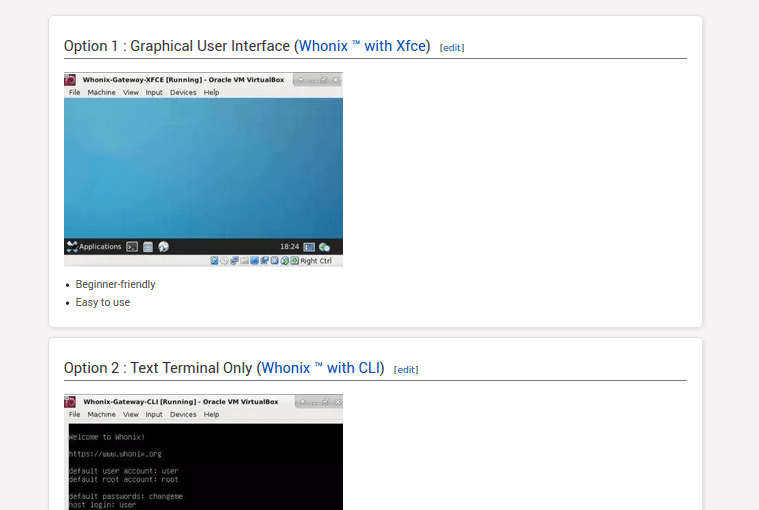This screenshot has height=510, width=759.
Task: Click the 'https://www.whonix.org' terminal line
Action: pos(115,454)
